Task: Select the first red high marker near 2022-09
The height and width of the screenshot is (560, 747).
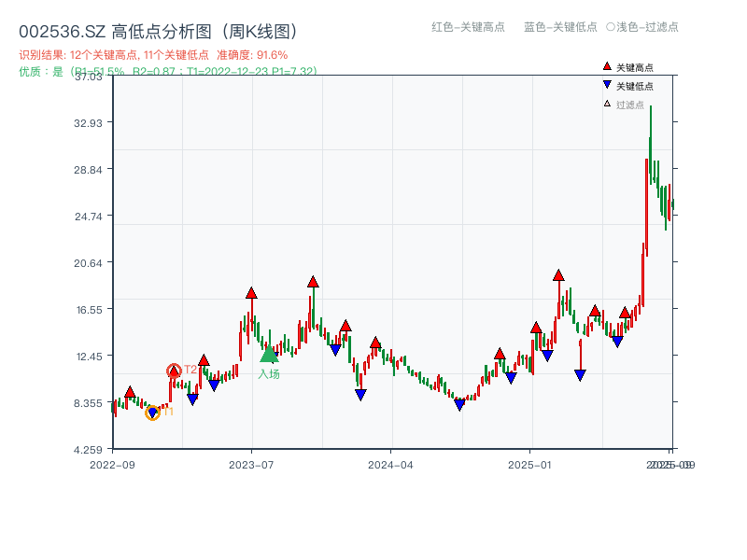Action: (x=130, y=392)
